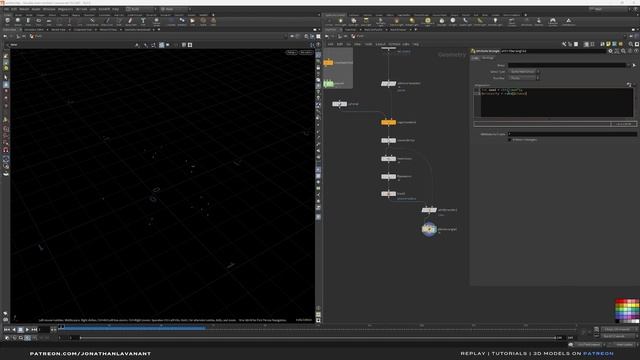Open the Group Type dropdown
Screen dimensions: 640x360
[524, 71]
